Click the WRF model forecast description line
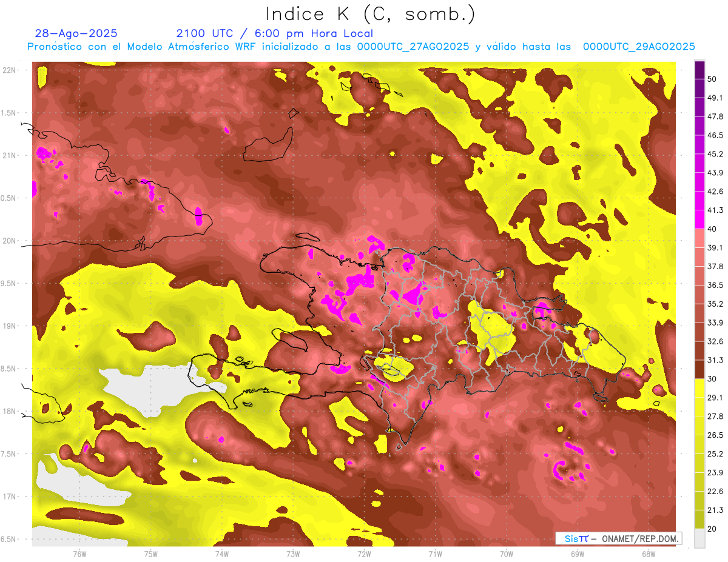728x562 pixels. 361,47
